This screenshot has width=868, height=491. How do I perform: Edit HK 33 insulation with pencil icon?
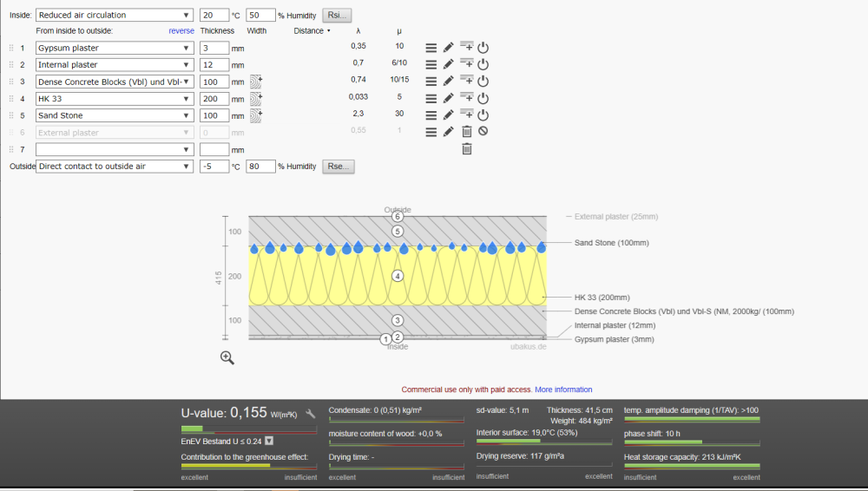(x=449, y=99)
